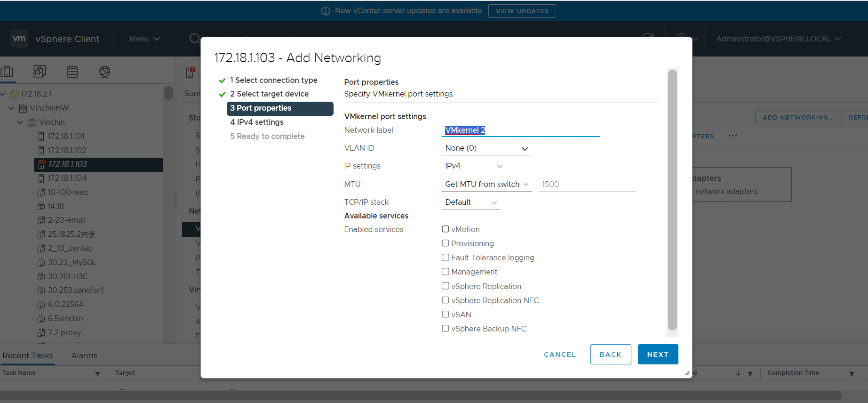Image resolution: width=868 pixels, height=403 pixels.
Task: Enable the vMotion service checkbox
Action: point(446,229)
